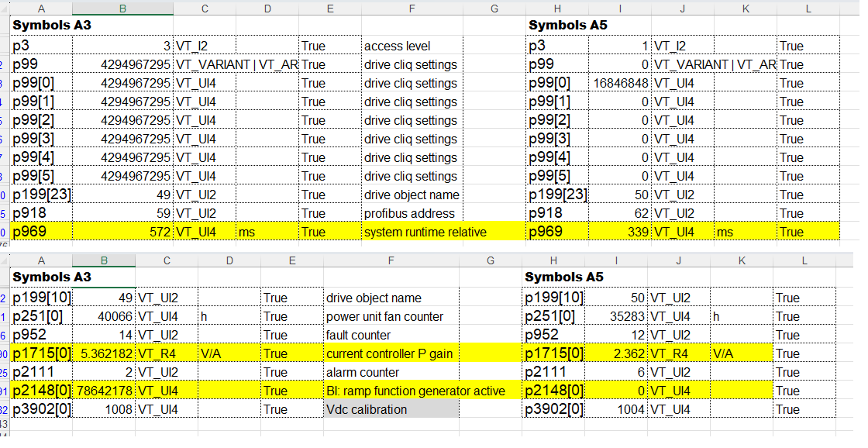
Task: Click the cell showing 5.362182
Action: tap(105, 353)
